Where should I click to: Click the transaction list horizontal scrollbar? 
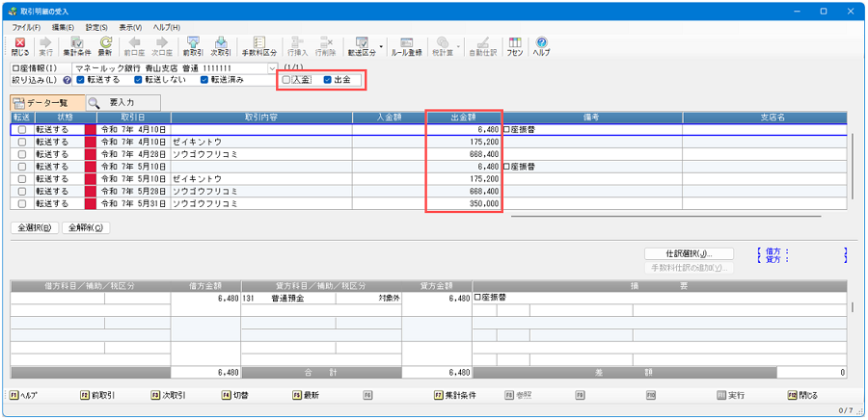(x=665, y=216)
